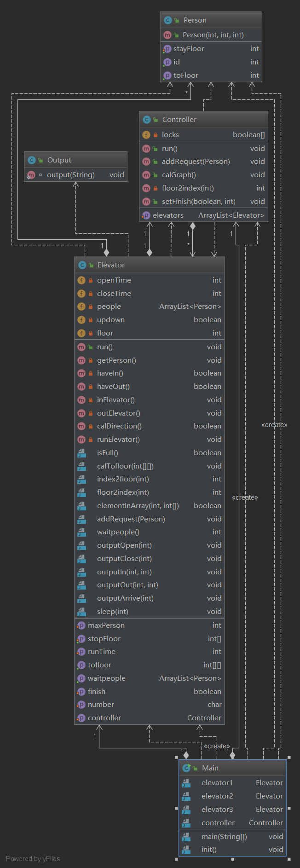Select the Person(int, int, int) constructor row

click(x=213, y=35)
